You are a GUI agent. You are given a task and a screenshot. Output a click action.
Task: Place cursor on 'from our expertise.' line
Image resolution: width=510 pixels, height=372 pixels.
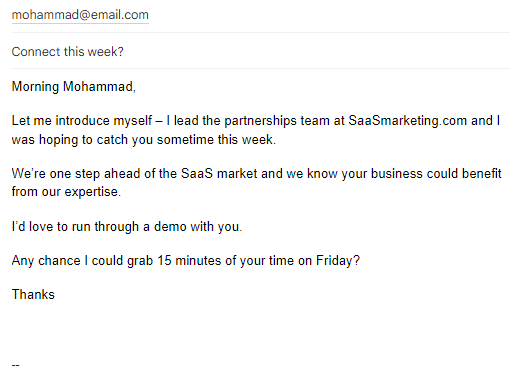66,192
